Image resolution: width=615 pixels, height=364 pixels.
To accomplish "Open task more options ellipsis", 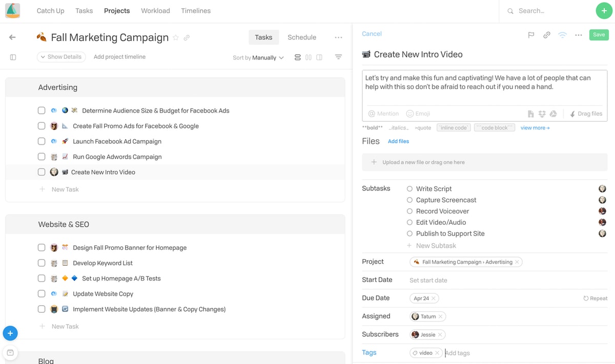I will [579, 35].
